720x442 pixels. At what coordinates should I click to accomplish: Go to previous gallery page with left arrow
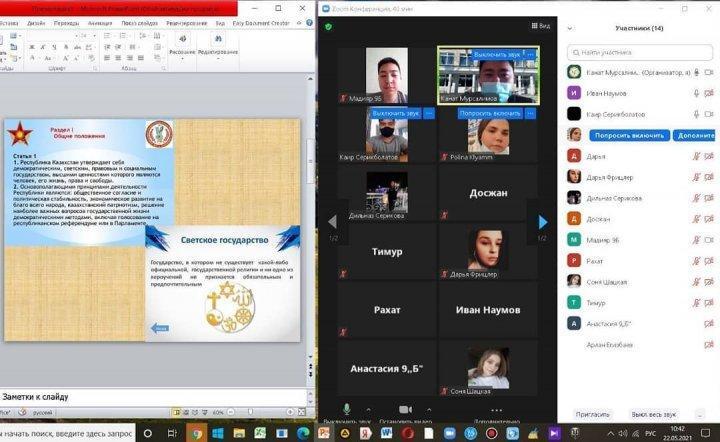[x=332, y=222]
